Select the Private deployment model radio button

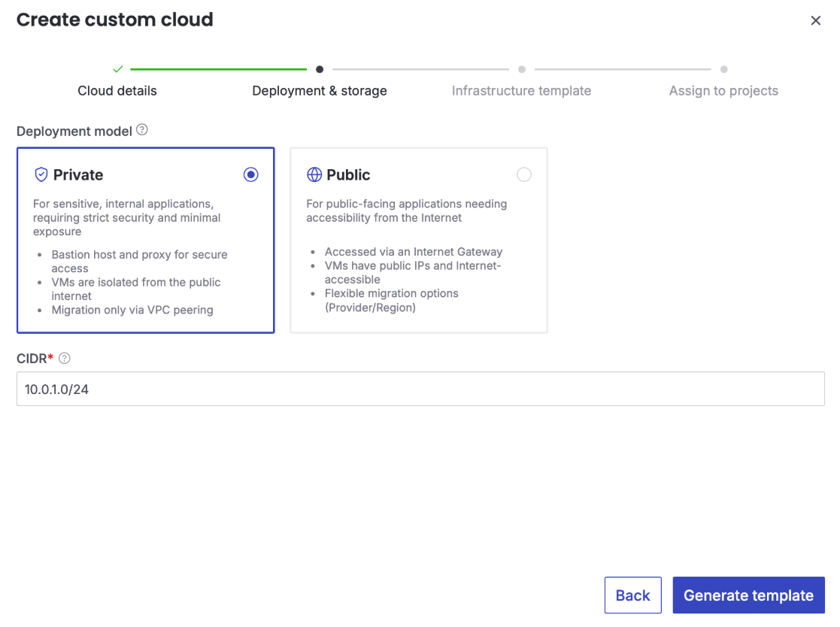click(250, 174)
